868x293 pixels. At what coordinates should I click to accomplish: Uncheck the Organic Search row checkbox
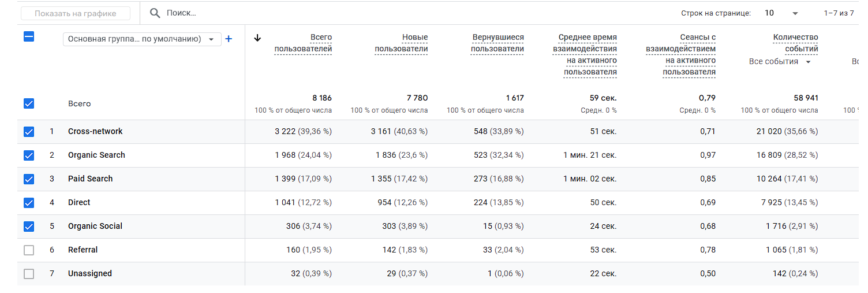(x=29, y=155)
